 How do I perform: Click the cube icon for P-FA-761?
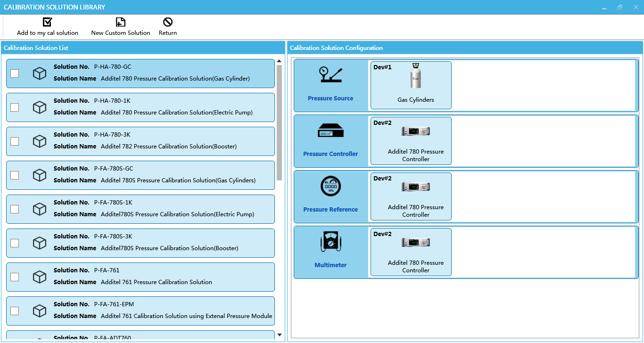tap(40, 277)
